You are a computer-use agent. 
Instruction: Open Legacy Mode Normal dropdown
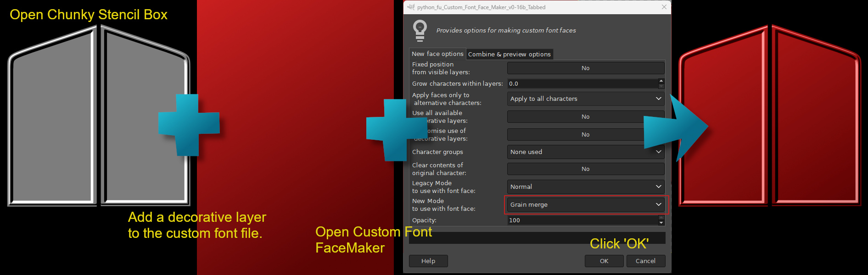[x=585, y=187]
